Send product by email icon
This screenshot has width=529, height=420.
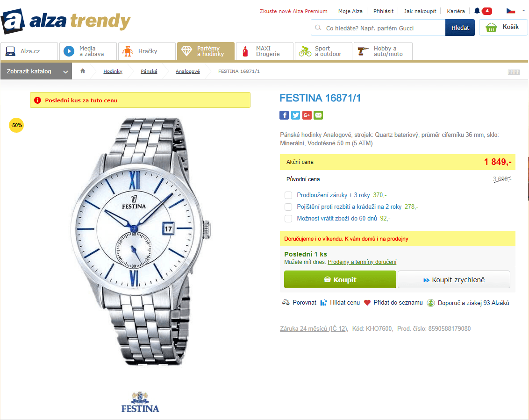point(318,115)
